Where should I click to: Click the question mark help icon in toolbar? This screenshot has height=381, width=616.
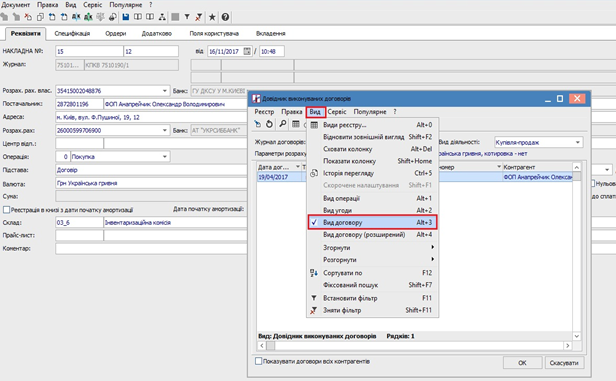[225, 17]
